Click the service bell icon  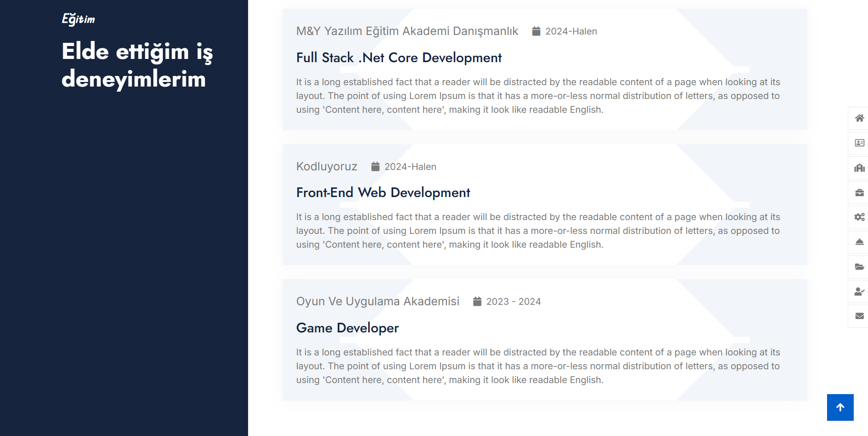[859, 242]
